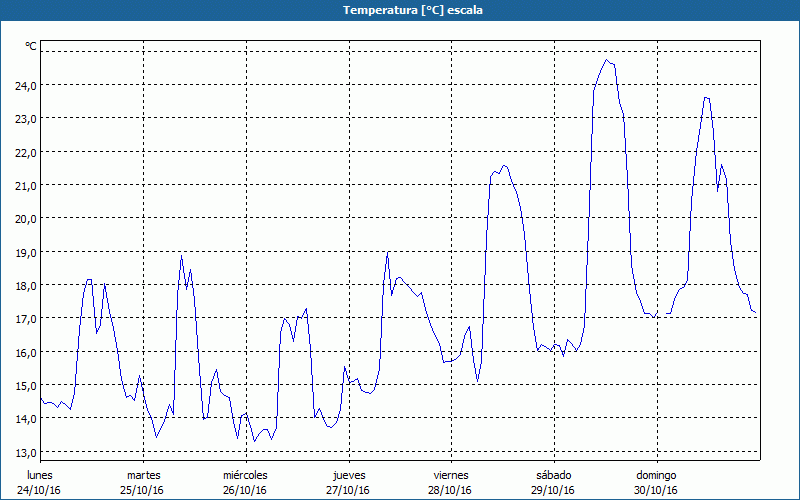The width and height of the screenshot is (800, 500).
Task: Click the 24,0 value on the temperature axis
Action: (x=24, y=85)
